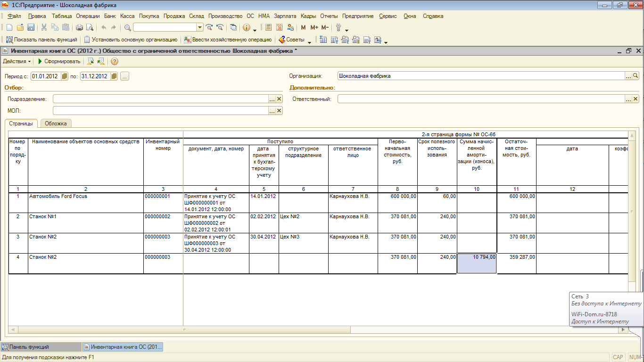
Task: Click magnifier icon next to Организация field
Action: pos(636,76)
